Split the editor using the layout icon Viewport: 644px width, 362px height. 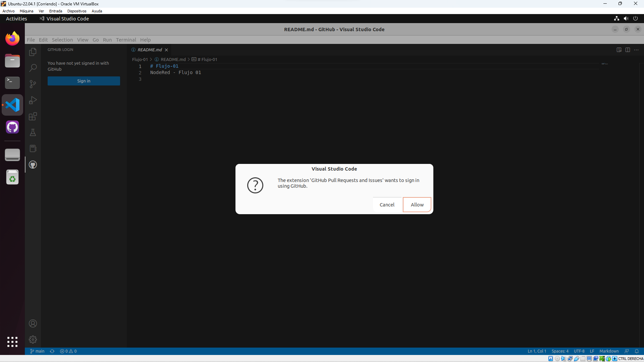[628, 50]
